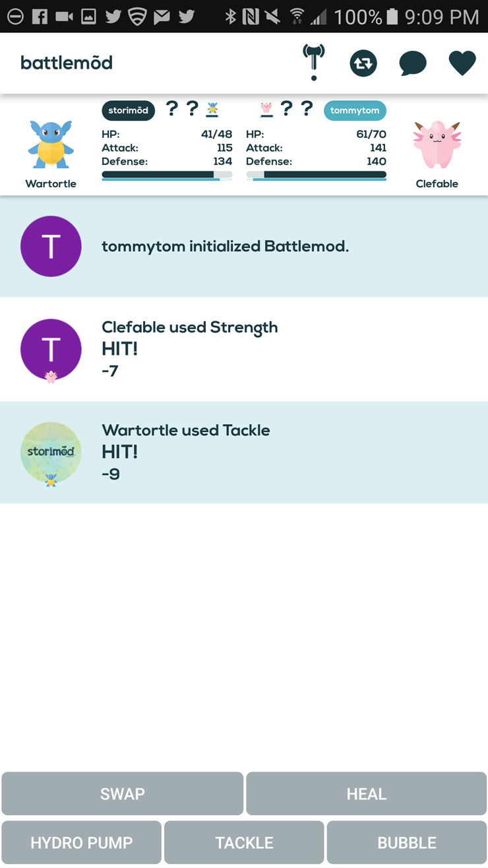Open the repost arrows icon

(x=363, y=63)
